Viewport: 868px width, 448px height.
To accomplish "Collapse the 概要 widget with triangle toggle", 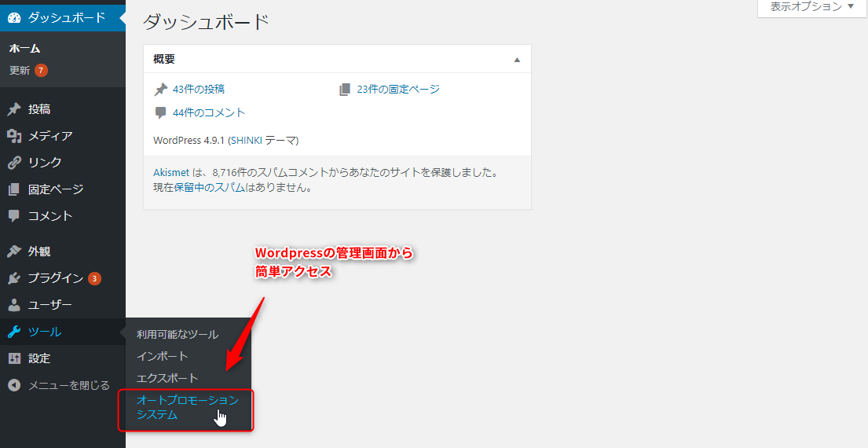I will pyautogui.click(x=517, y=60).
